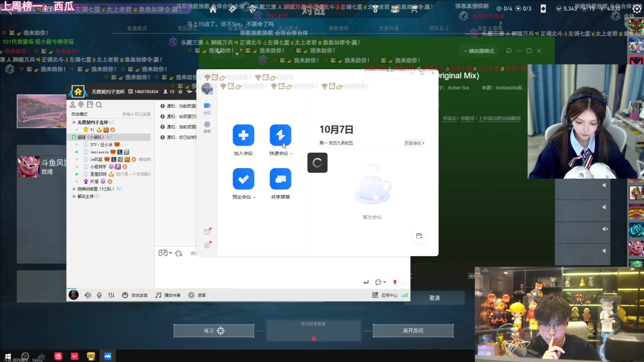Screen dimensions: 644x362
Task: Select user imxiaoxin in channel list
Action: click(100, 152)
